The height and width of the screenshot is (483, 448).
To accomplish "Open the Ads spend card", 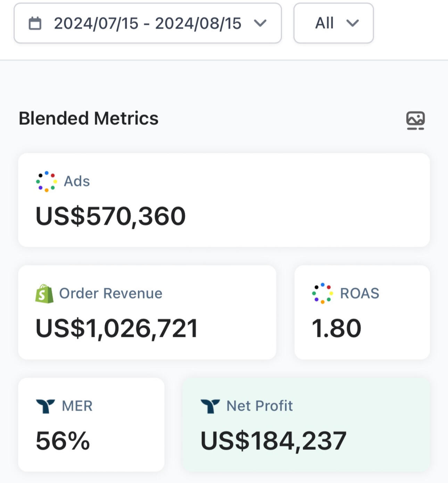I will [224, 200].
